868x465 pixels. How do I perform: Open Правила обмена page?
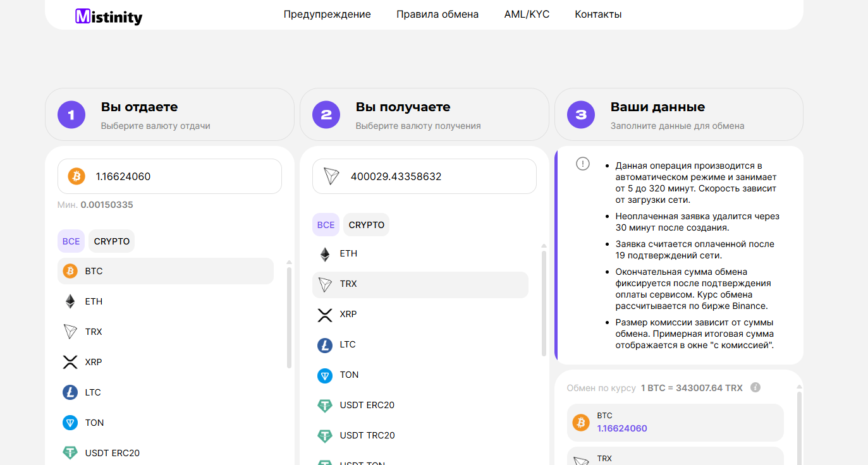click(x=437, y=15)
